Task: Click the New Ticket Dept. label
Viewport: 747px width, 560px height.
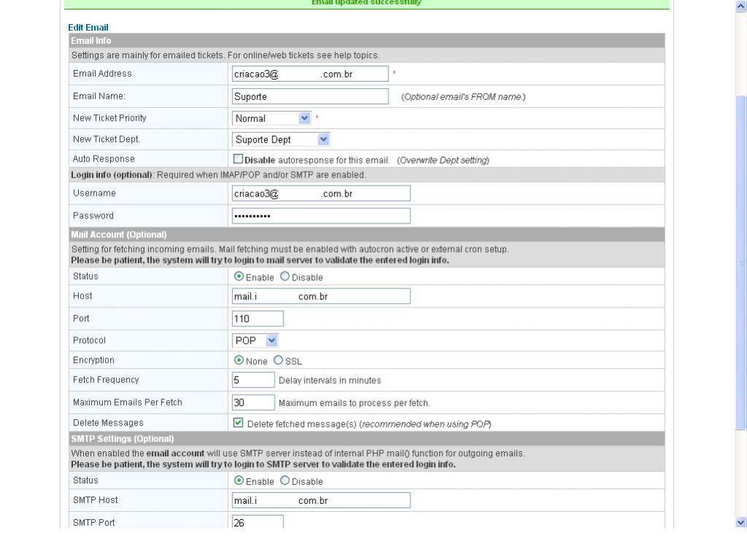Action: click(106, 139)
